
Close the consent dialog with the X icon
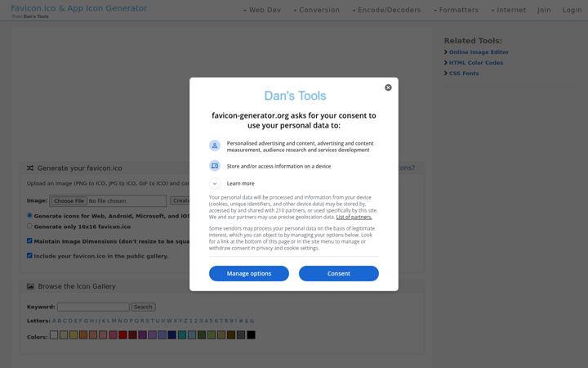point(388,88)
